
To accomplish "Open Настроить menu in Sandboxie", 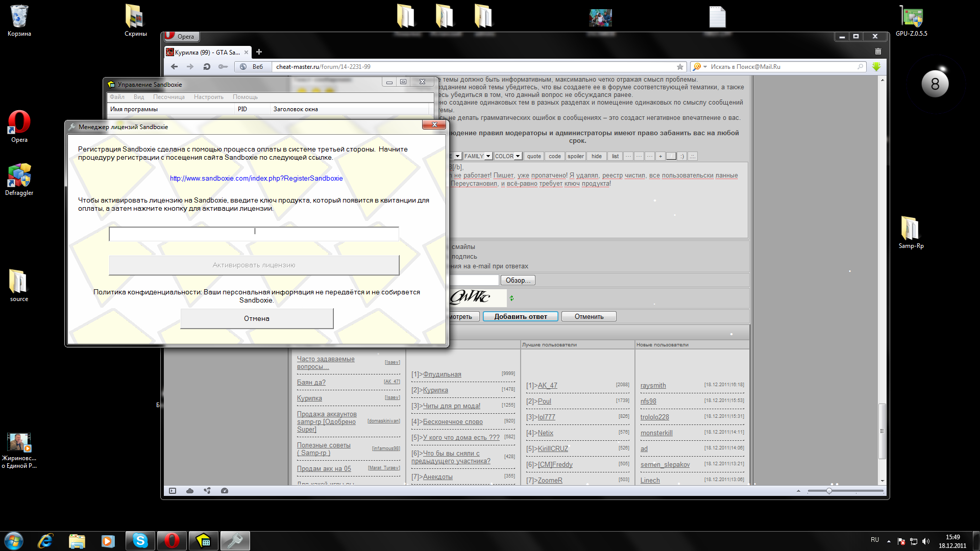I will point(209,97).
